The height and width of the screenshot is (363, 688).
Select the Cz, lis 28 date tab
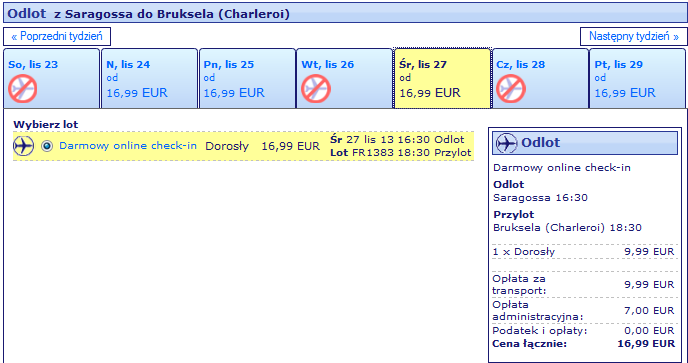coord(540,78)
